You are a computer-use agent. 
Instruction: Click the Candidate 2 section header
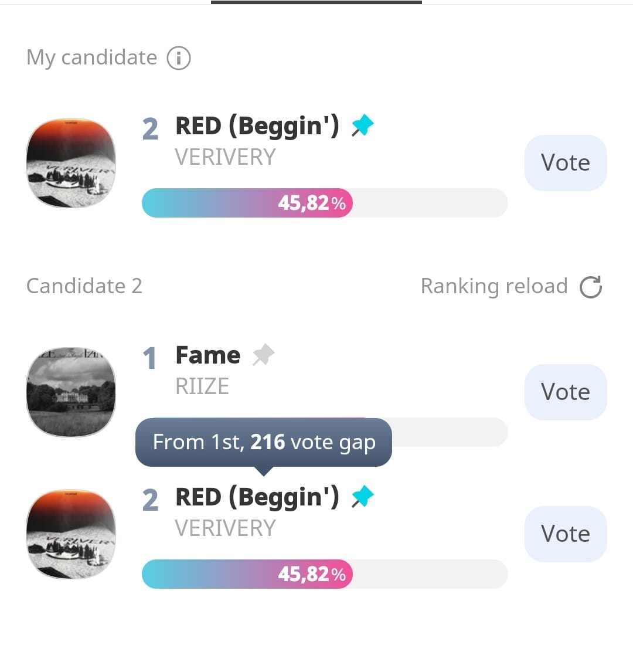[84, 286]
